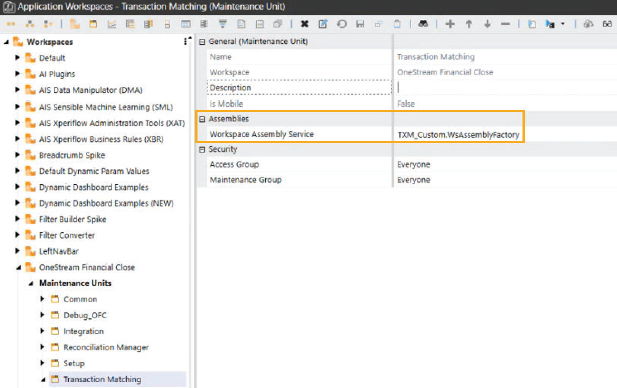Click the eyeglasses View icon in toolbar

click(x=607, y=24)
